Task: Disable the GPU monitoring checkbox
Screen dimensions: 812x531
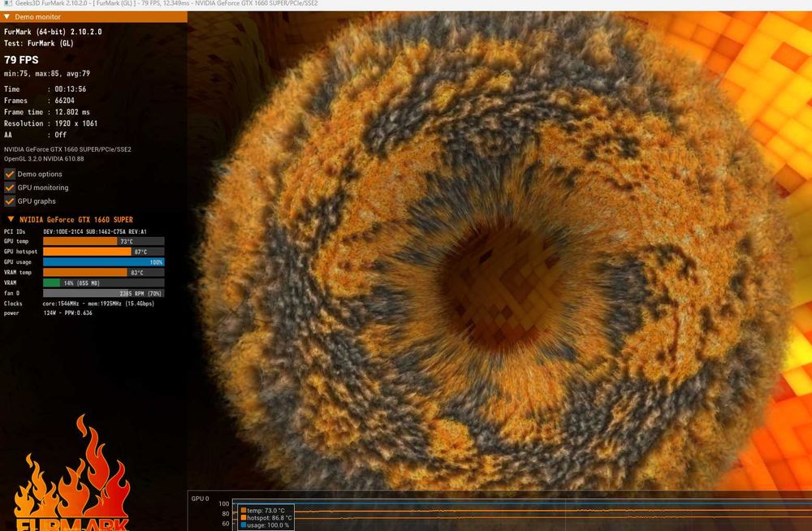Action: click(x=10, y=188)
